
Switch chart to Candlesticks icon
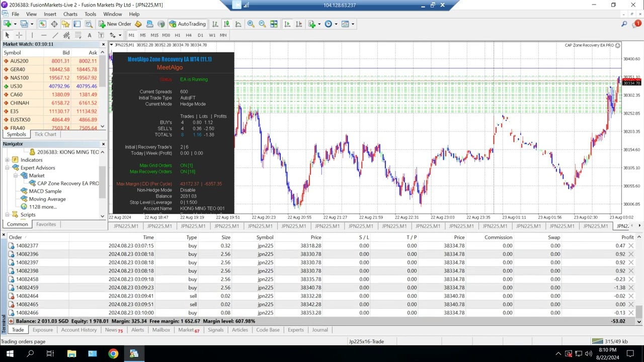[226, 24]
